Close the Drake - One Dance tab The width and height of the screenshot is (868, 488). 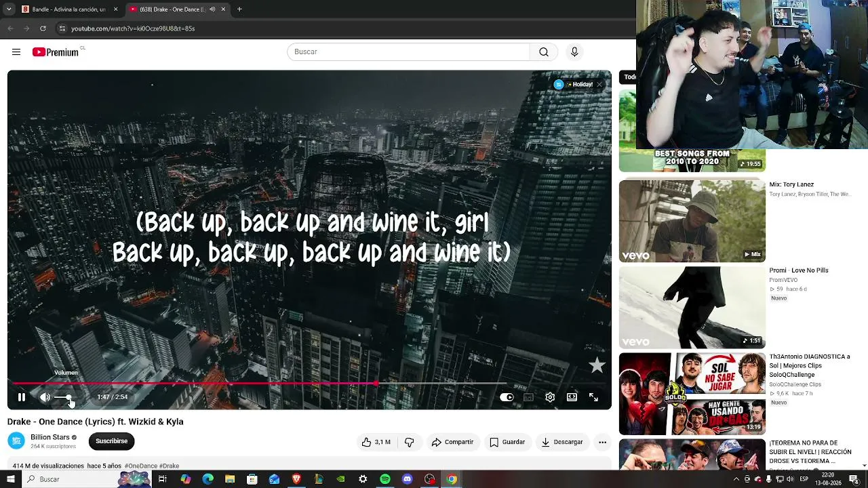pos(223,9)
